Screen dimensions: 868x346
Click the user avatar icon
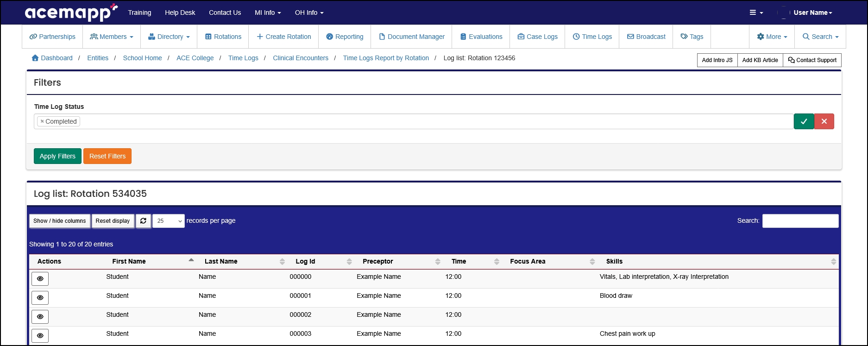pos(784,13)
